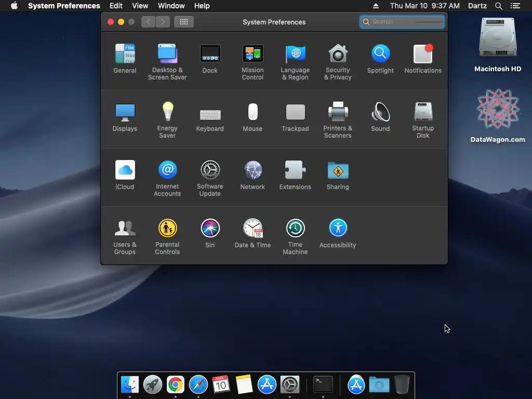Open the Apple menu
Image resolution: width=532 pixels, height=399 pixels.
point(14,6)
